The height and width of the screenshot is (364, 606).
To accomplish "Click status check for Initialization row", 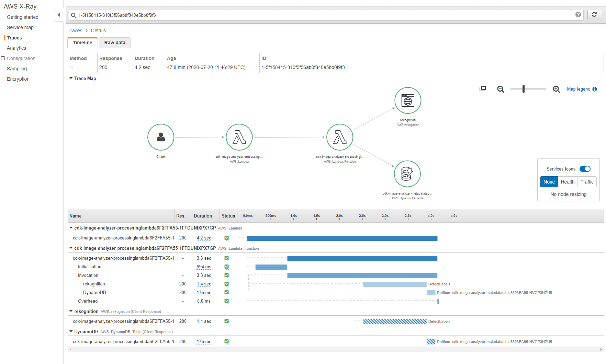I will [226, 267].
